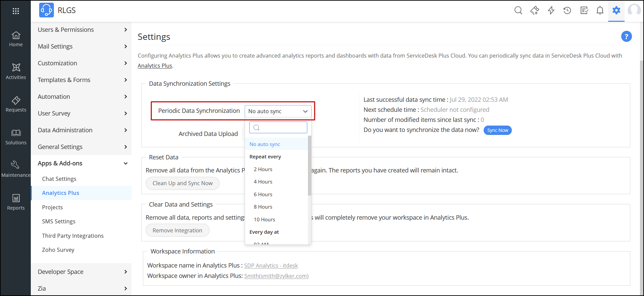Viewport: 644px width, 296px height.
Task: Click the Sync Now button
Action: (x=497, y=130)
